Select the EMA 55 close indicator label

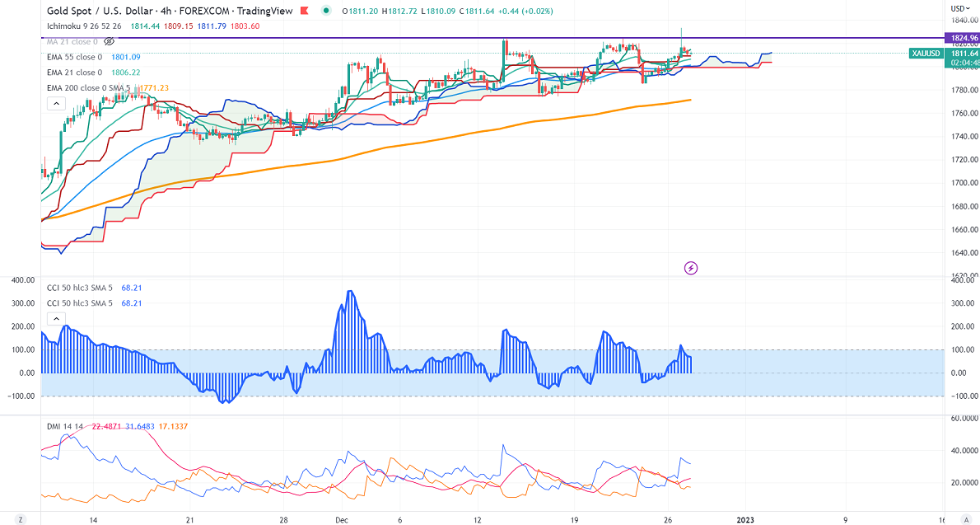click(x=74, y=57)
